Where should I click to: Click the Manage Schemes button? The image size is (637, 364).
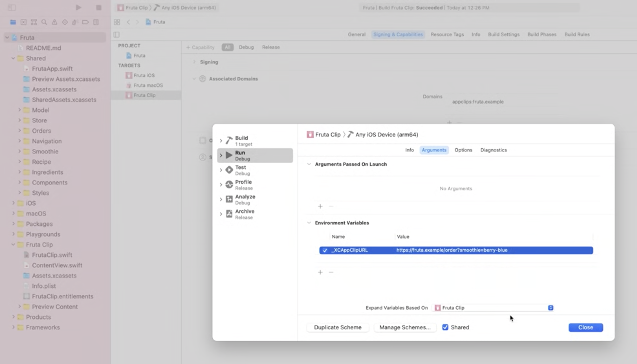[405, 327]
